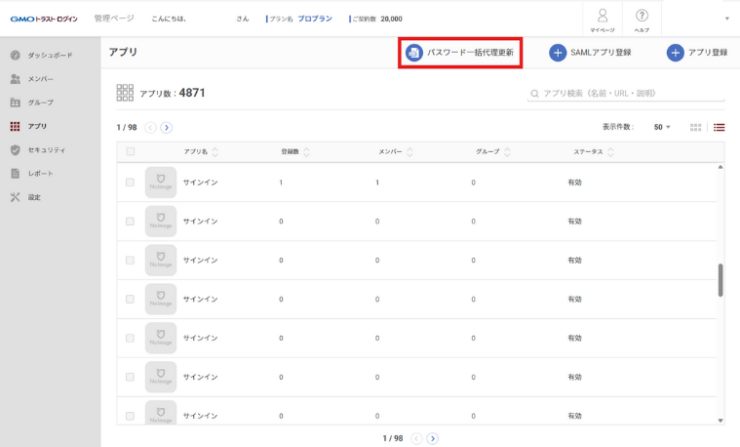This screenshot has width=740, height=447.
Task: Expand the top-right account dropdown arrow
Action: (727, 18)
